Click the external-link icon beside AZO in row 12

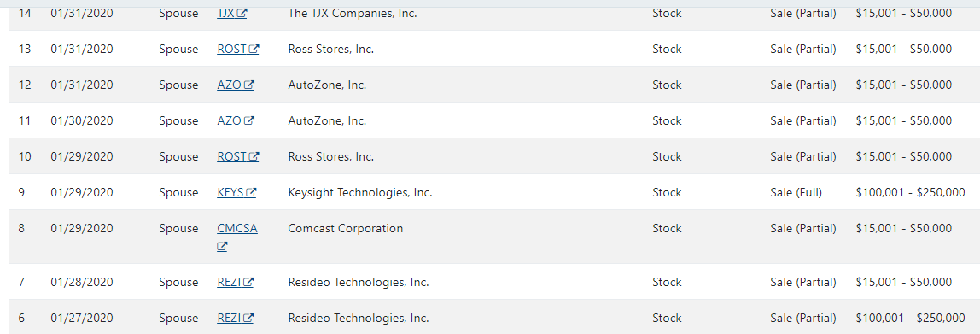248,85
